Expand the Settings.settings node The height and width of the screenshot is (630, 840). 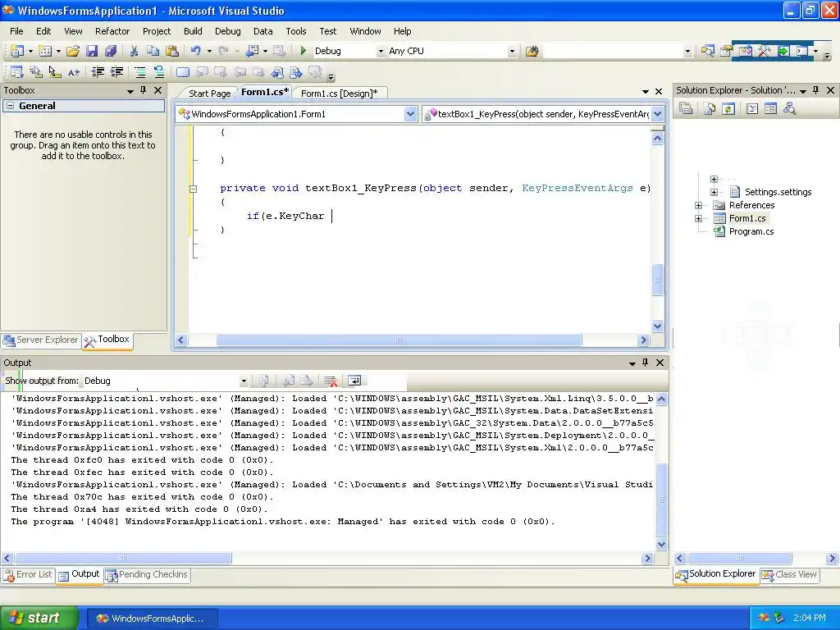coord(714,192)
